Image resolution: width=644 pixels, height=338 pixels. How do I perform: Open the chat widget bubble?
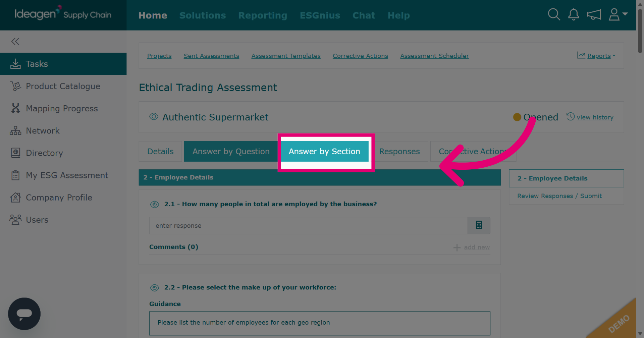[x=24, y=314]
